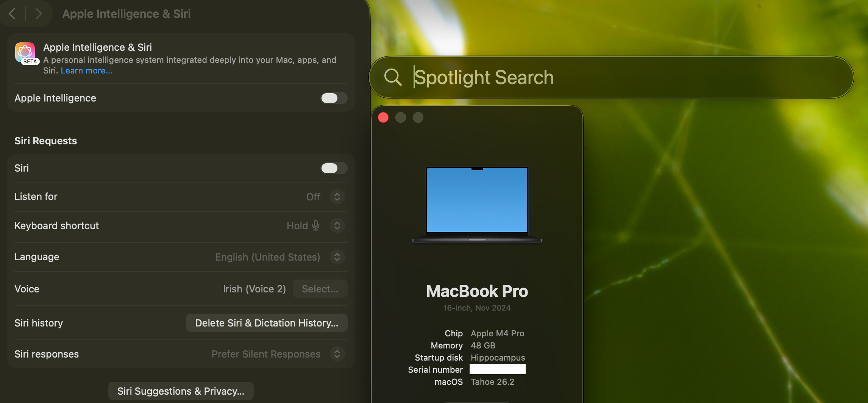Enable the Apple Intelligence switch
Viewport: 868px width, 403px height.
click(334, 98)
